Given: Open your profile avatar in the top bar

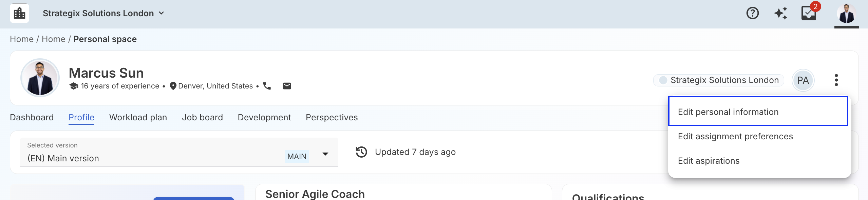Looking at the screenshot, I should point(847,13).
